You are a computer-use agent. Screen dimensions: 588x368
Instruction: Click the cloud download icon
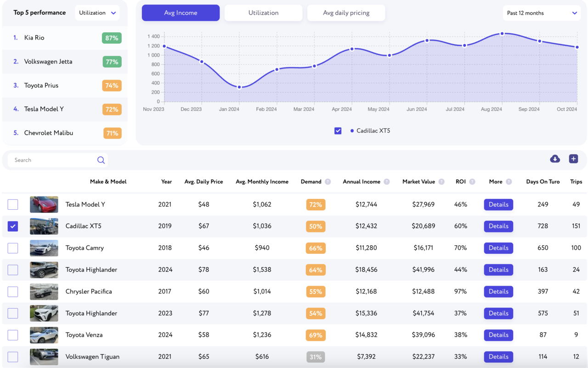pos(555,159)
